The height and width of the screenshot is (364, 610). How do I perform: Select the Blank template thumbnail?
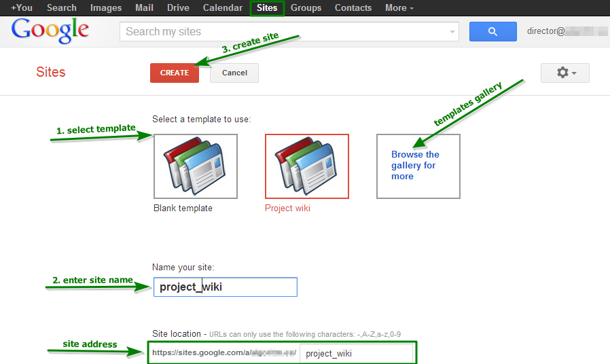click(x=195, y=166)
